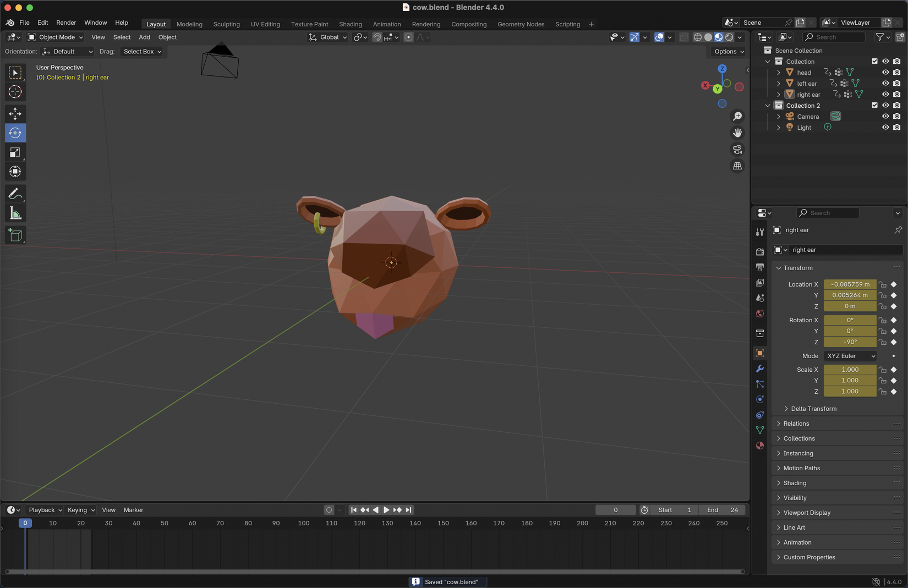This screenshot has height=588, width=908.
Task: Click the outliner Search field
Action: [834, 37]
